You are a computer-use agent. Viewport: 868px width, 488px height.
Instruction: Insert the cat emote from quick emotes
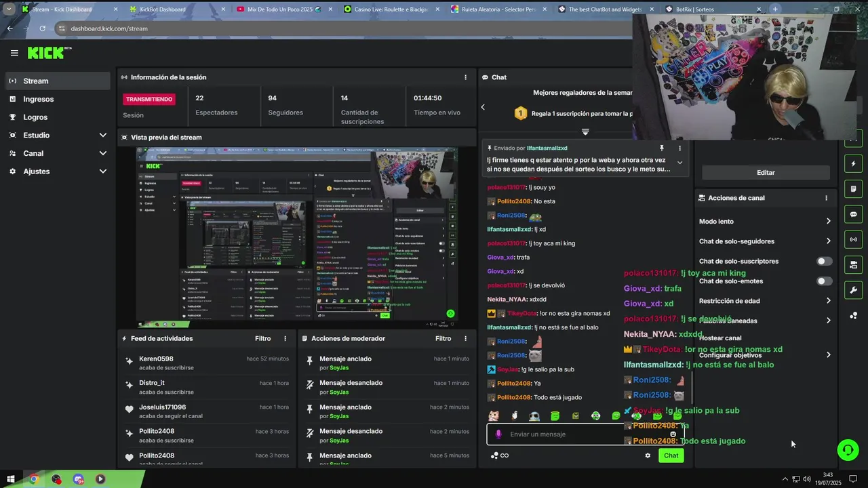[x=494, y=415]
